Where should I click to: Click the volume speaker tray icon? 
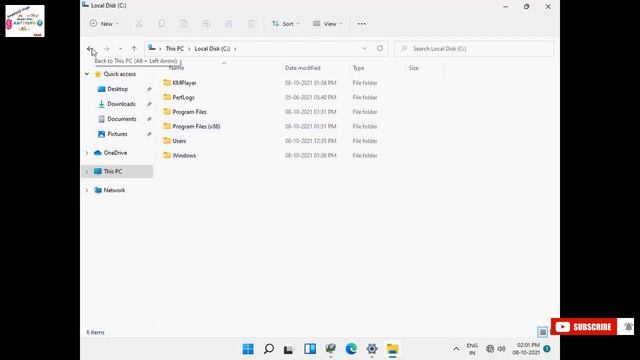click(x=502, y=349)
